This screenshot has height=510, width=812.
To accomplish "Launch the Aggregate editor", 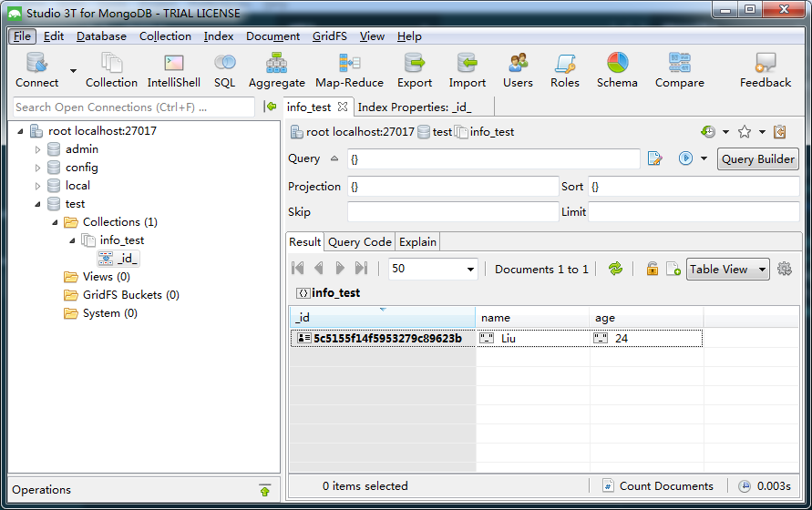I will 276,70.
